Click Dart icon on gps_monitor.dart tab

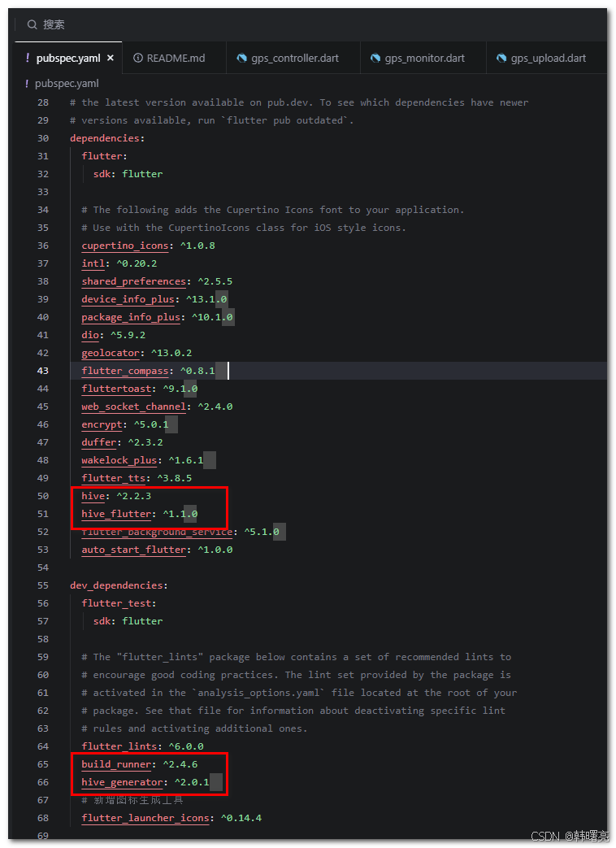pos(375,58)
